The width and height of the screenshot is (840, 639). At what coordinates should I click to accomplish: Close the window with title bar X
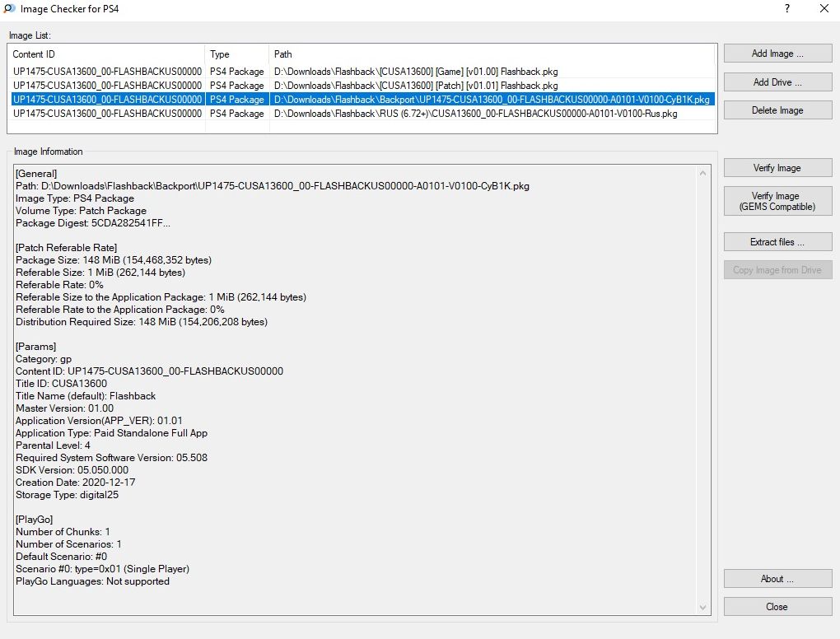tap(824, 8)
